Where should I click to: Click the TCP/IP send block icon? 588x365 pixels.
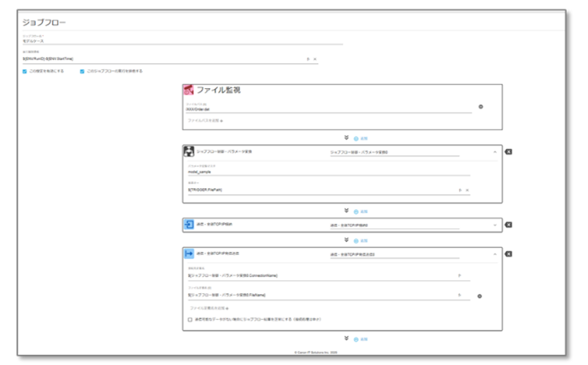[189, 254]
